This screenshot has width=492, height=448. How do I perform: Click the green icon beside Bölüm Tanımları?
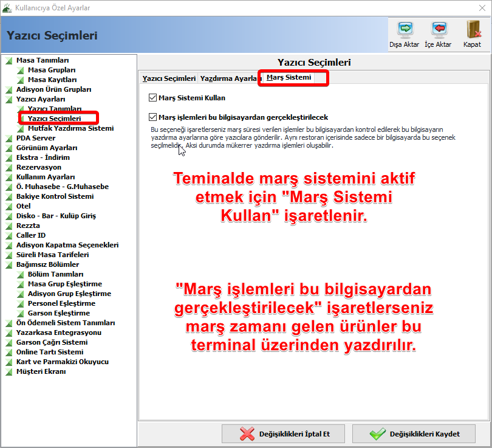(21, 275)
